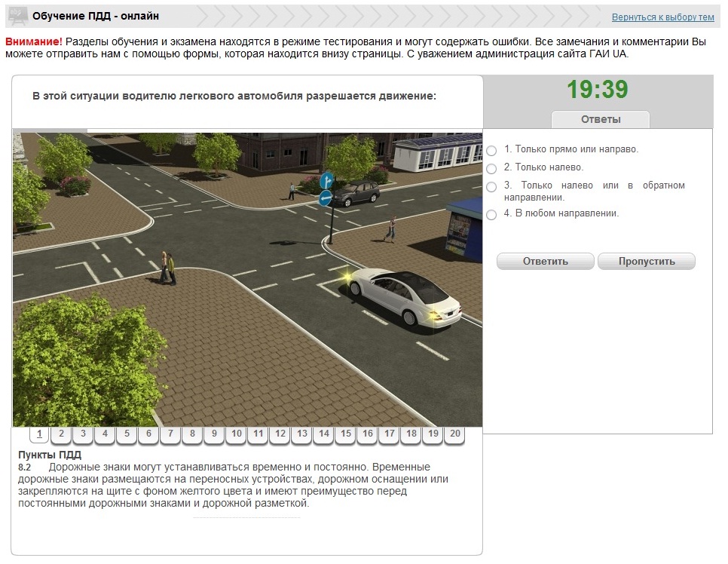Jump to the last question, number 20
This screenshot has width=728, height=564.
pos(454,434)
